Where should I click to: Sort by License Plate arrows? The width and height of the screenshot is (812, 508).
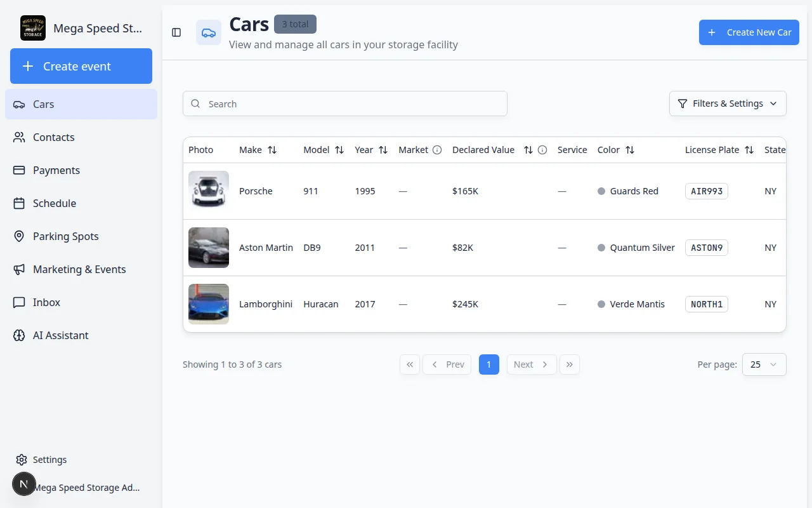pos(749,150)
